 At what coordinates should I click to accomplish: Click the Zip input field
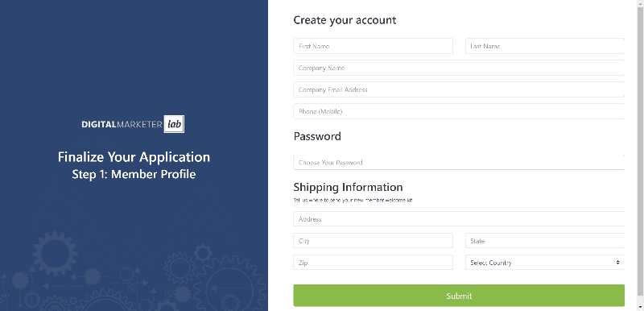coord(373,263)
